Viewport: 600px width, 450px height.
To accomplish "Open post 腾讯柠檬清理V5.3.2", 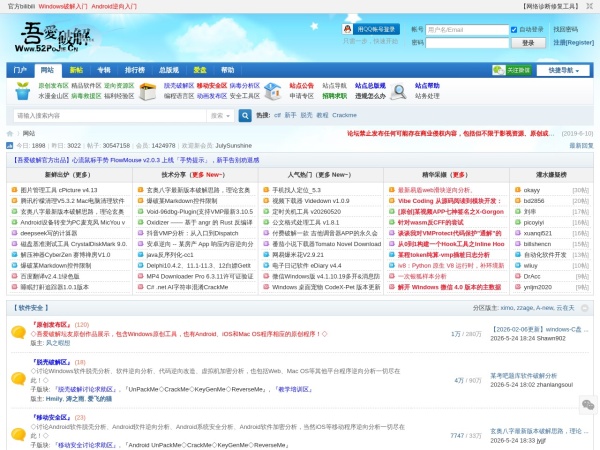I will [x=72, y=201].
